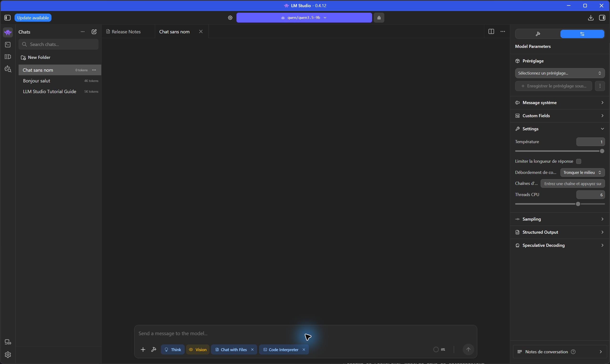Open the downloads icon at top right
This screenshot has width=610, height=364.
(591, 18)
